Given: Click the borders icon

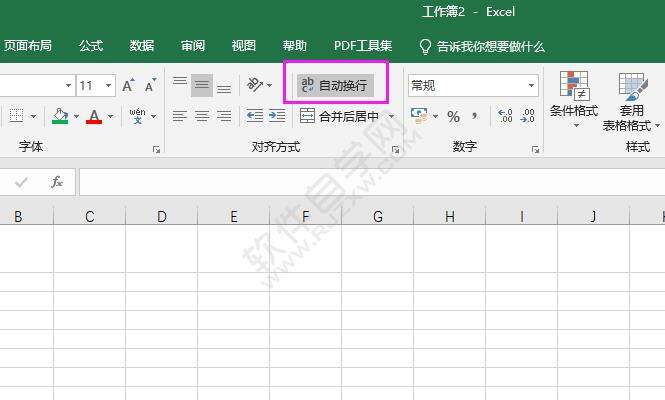Looking at the screenshot, I should (17, 116).
